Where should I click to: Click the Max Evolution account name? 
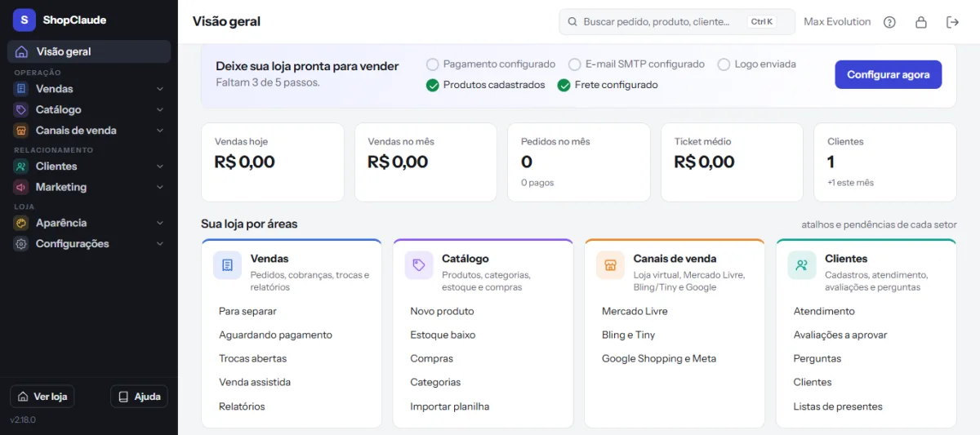coord(837,22)
